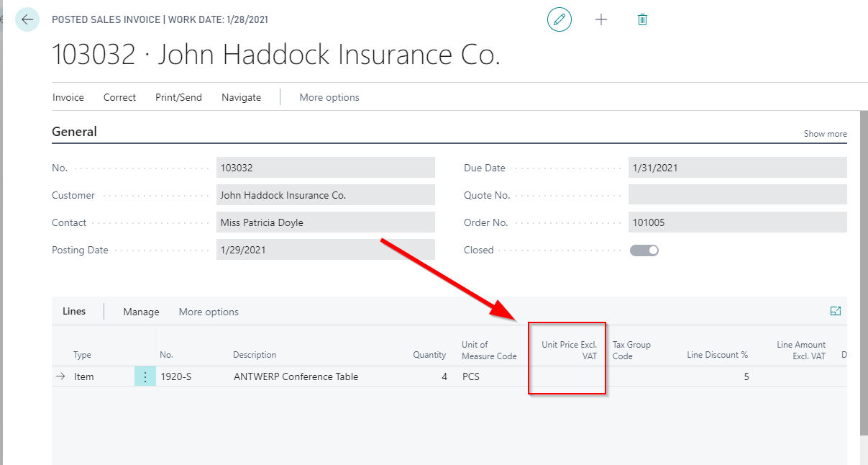Toggle the Closed switch

644,250
